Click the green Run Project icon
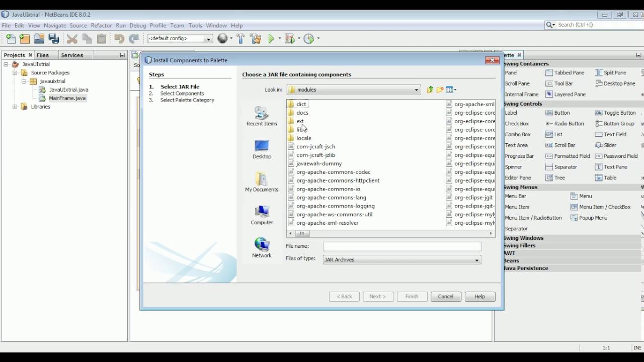The image size is (644, 362). coord(271,39)
